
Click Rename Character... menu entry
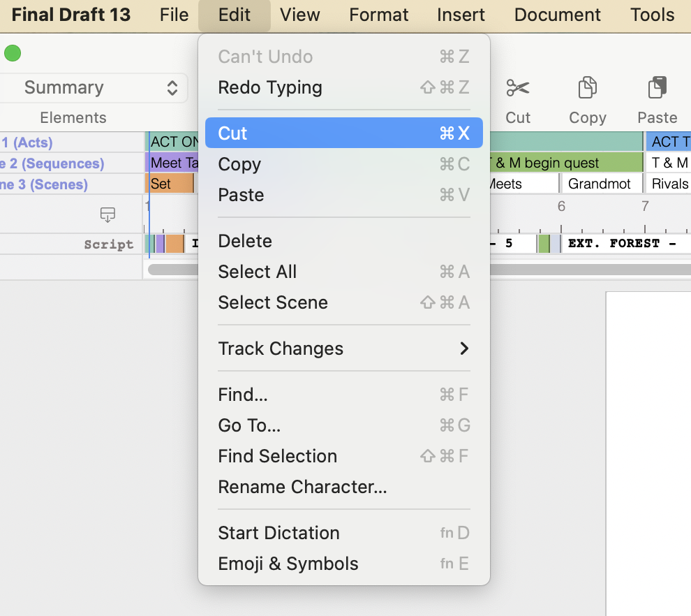pyautogui.click(x=343, y=487)
